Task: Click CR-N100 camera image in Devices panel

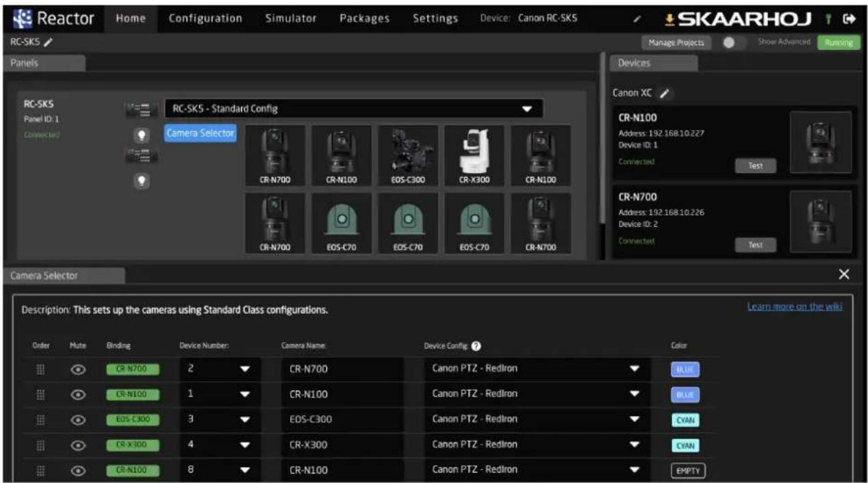Action: [x=821, y=142]
